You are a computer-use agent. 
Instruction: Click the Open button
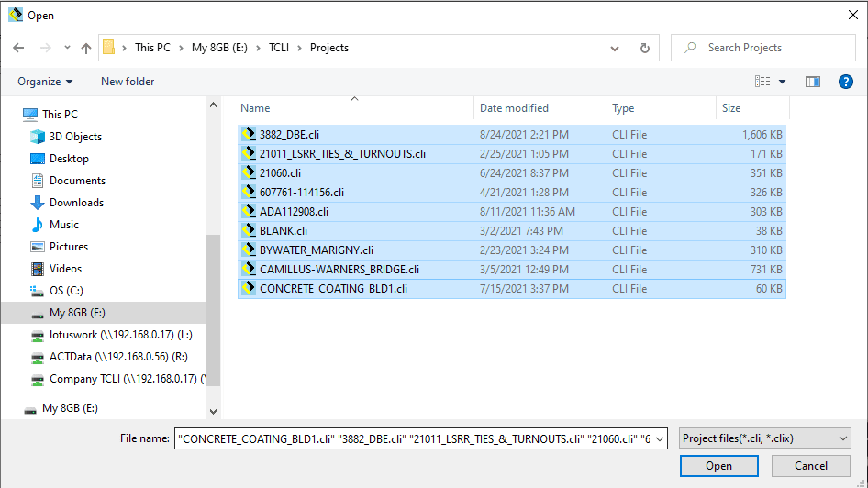coord(718,466)
